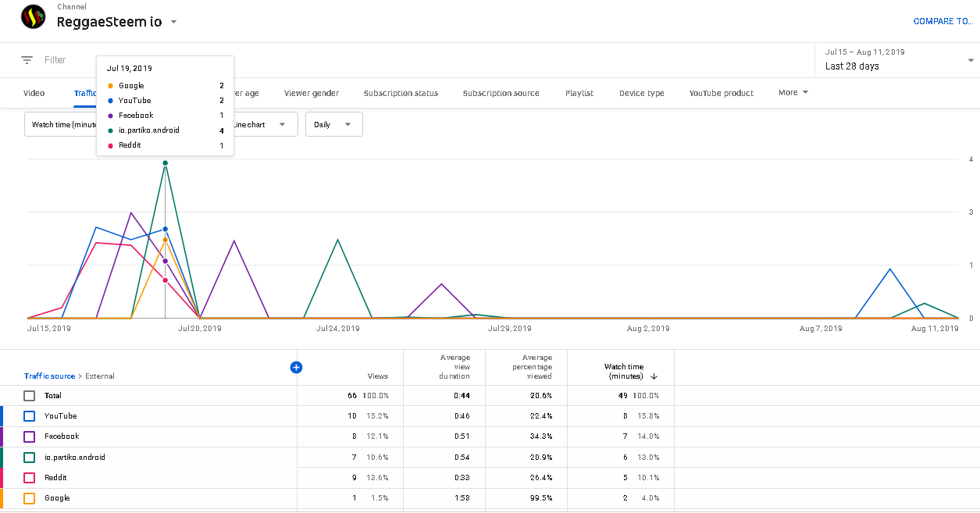Toggle the Total row checkbox
The width and height of the screenshot is (980, 513).
30,396
